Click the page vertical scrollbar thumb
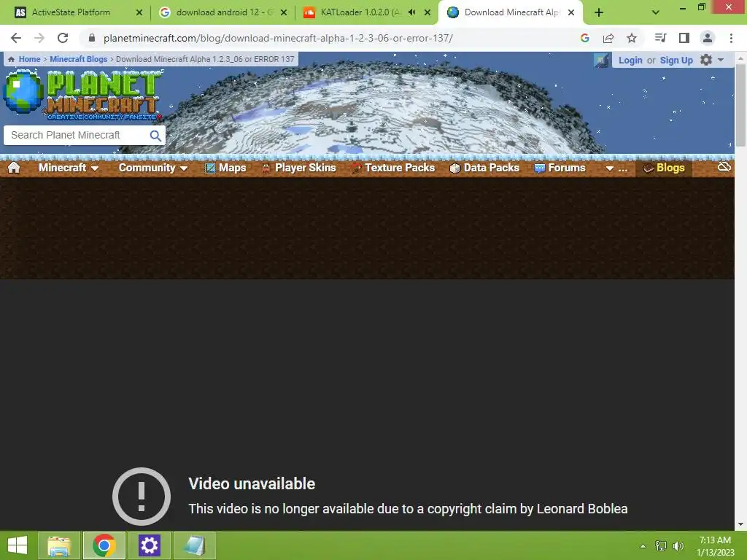Viewport: 747px width, 560px height. click(740, 105)
